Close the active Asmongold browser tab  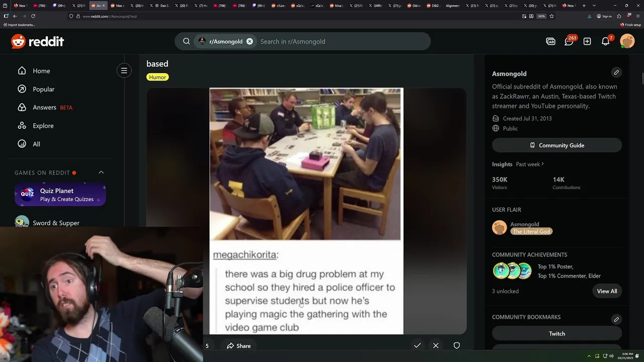[104, 6]
